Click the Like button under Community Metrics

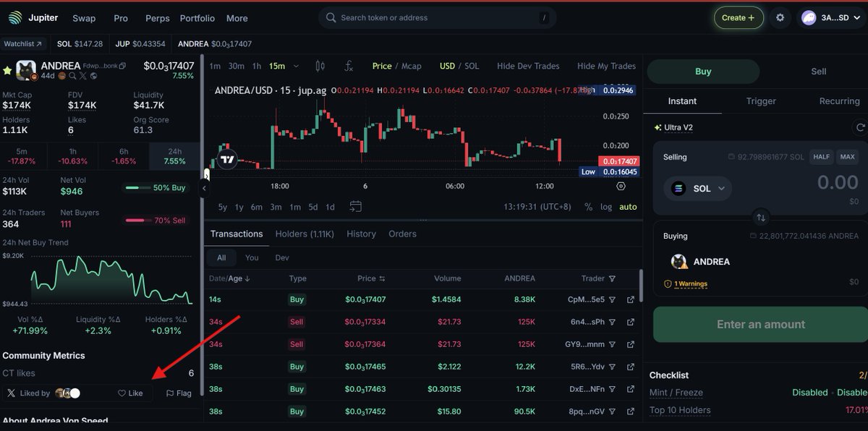point(131,393)
